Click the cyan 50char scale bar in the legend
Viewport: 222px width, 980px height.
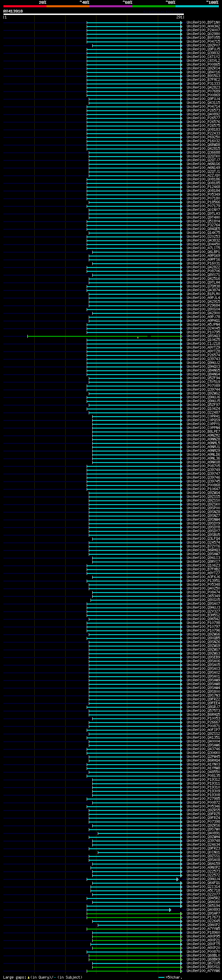tap(161, 977)
